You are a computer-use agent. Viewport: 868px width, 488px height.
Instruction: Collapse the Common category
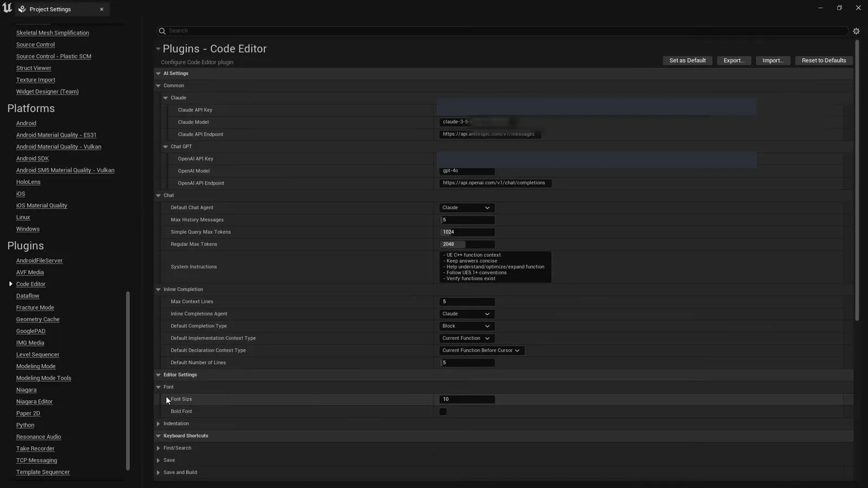(158, 86)
